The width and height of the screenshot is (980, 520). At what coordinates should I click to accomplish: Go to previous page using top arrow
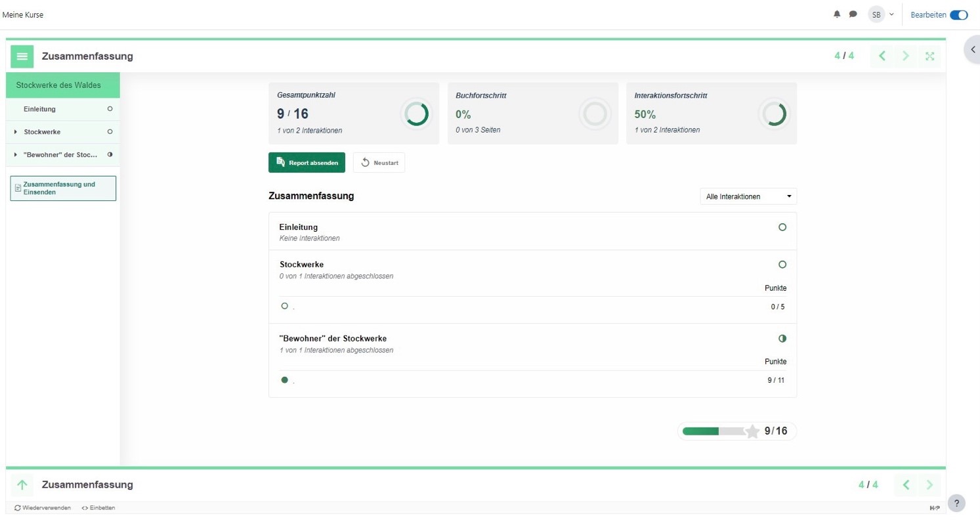(x=882, y=56)
